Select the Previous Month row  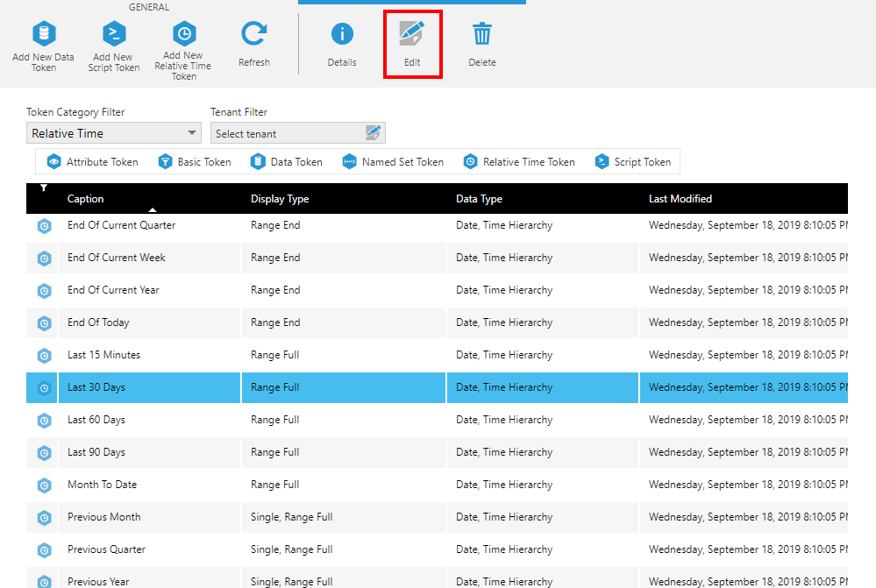pyautogui.click(x=103, y=517)
